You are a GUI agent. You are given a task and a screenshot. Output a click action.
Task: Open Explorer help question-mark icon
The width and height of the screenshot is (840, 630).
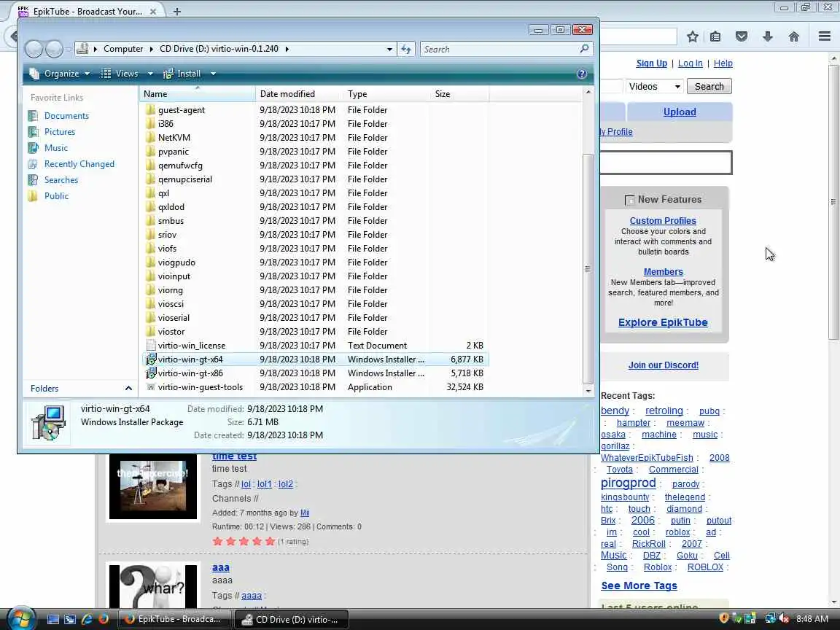tap(582, 74)
